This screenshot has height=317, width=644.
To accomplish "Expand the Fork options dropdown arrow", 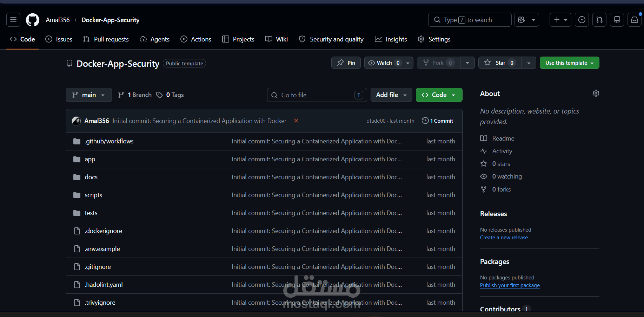I will point(467,63).
